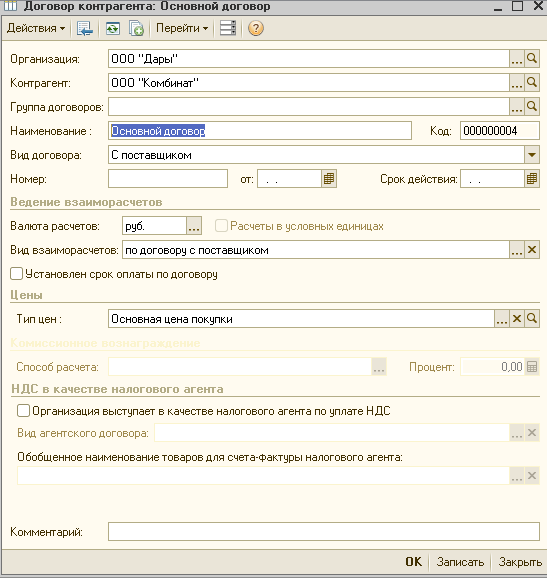
Task: Click into the Комментарий input field
Action: (x=324, y=532)
